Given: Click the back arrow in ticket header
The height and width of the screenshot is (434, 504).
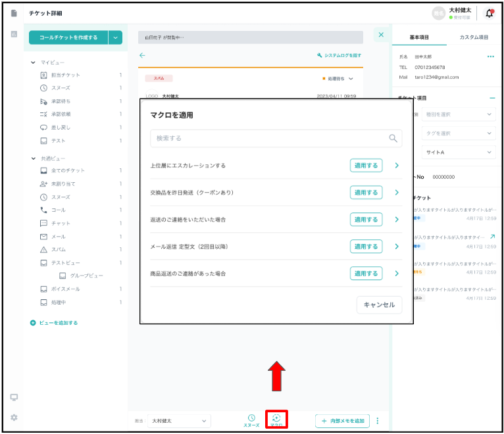Looking at the screenshot, I should [142, 55].
